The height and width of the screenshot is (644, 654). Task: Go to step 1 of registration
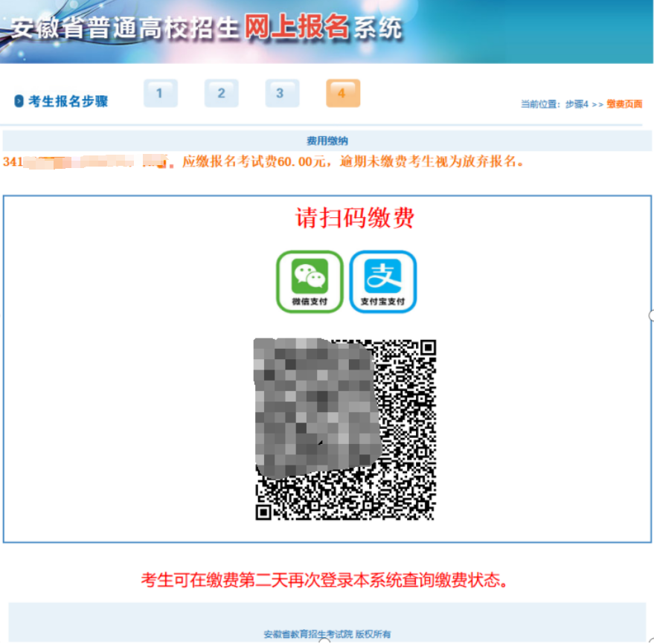161,94
